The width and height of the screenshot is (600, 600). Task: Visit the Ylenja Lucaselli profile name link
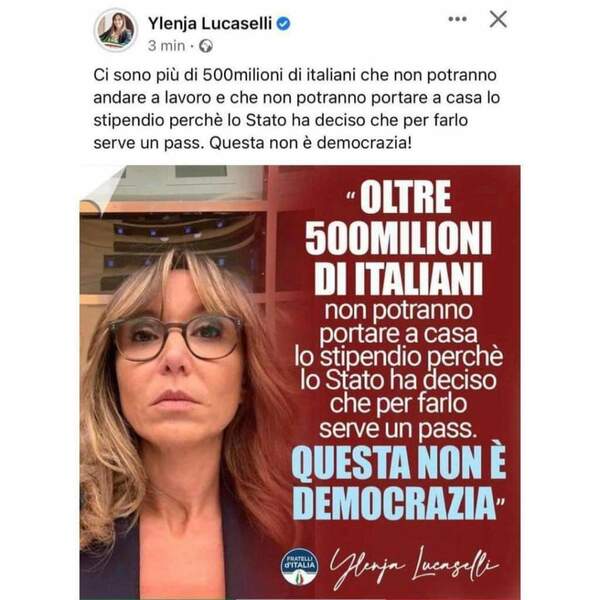pos(210,23)
